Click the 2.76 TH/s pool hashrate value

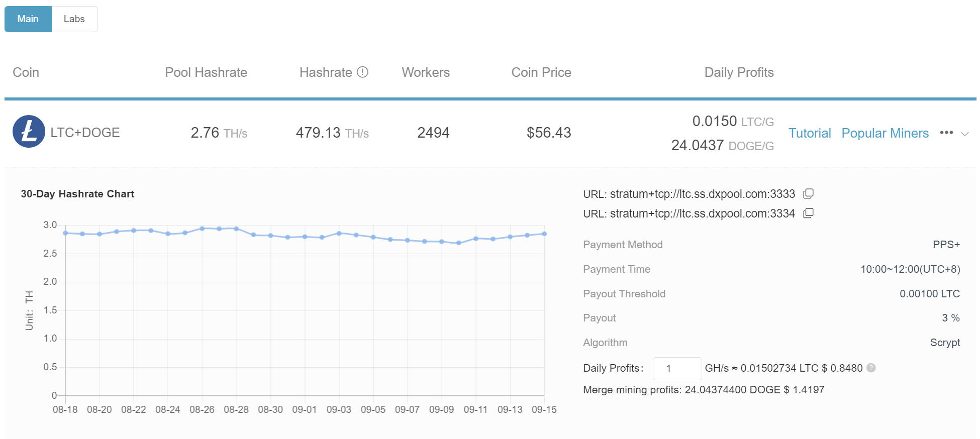pos(219,133)
